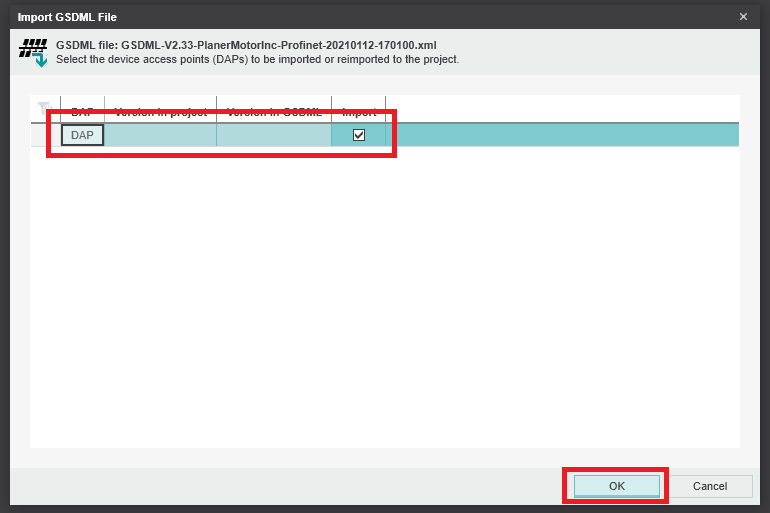This screenshot has width=770, height=513.
Task: Select the Version in GSDML cell of first row
Action: click(x=273, y=136)
